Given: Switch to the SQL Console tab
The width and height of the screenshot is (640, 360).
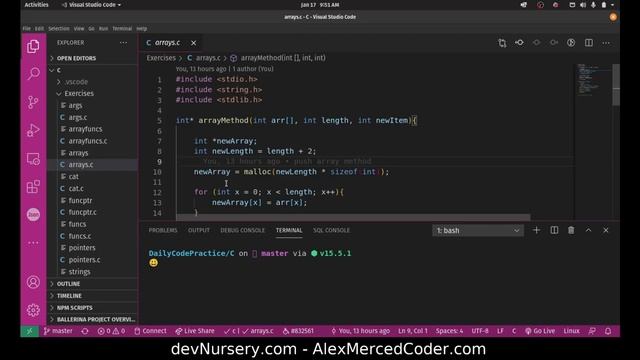Looking at the screenshot, I should (331, 230).
